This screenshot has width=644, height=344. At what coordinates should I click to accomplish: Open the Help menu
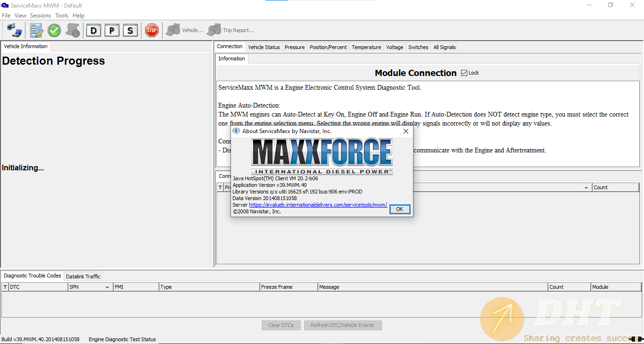tap(78, 16)
